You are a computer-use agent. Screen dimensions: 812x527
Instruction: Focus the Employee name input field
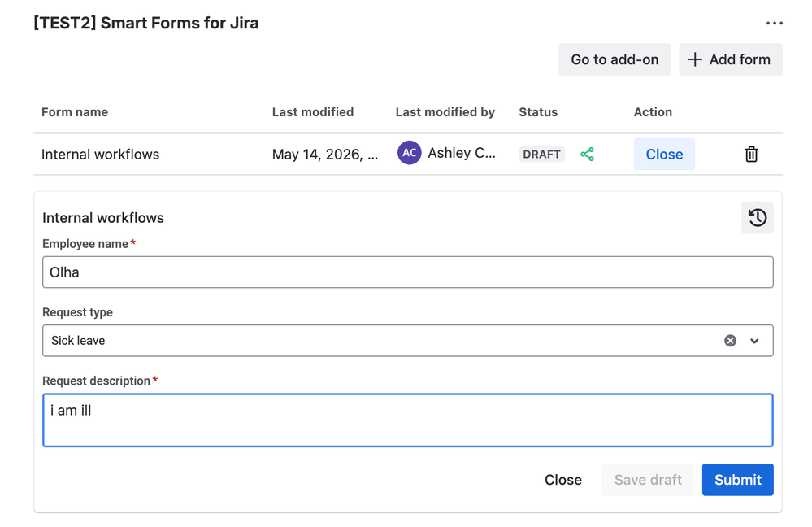tap(408, 272)
